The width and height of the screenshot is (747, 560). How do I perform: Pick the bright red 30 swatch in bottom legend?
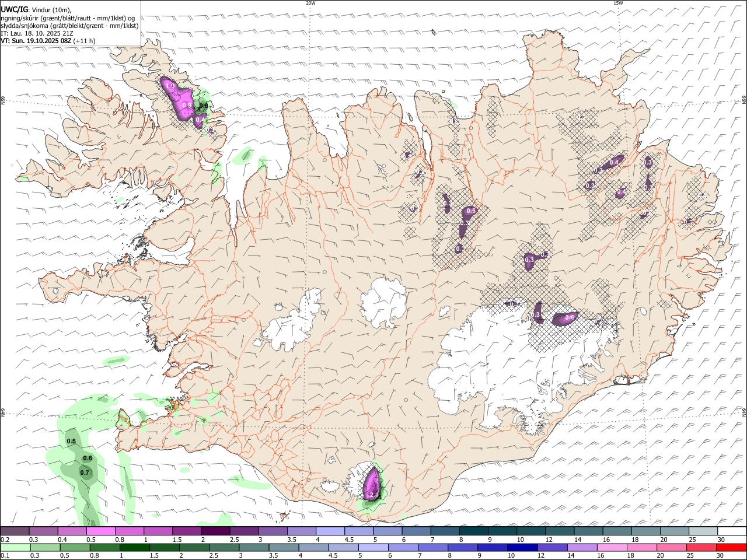point(731,547)
